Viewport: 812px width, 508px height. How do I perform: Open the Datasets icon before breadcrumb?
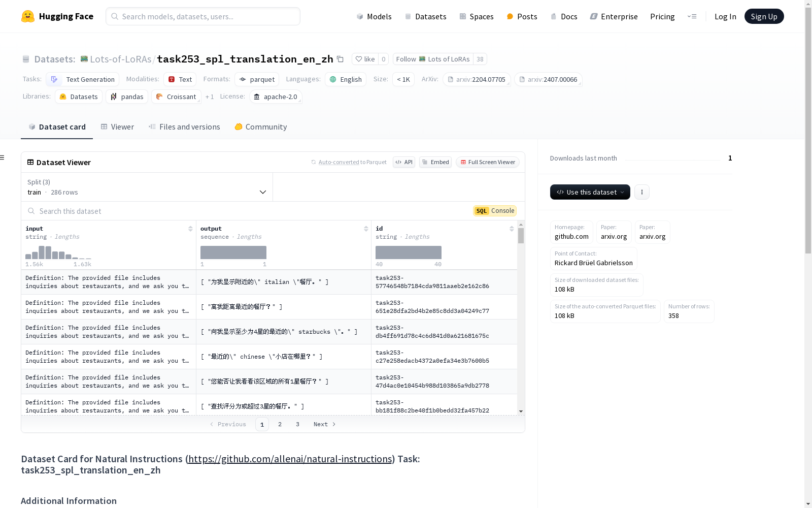coord(26,59)
